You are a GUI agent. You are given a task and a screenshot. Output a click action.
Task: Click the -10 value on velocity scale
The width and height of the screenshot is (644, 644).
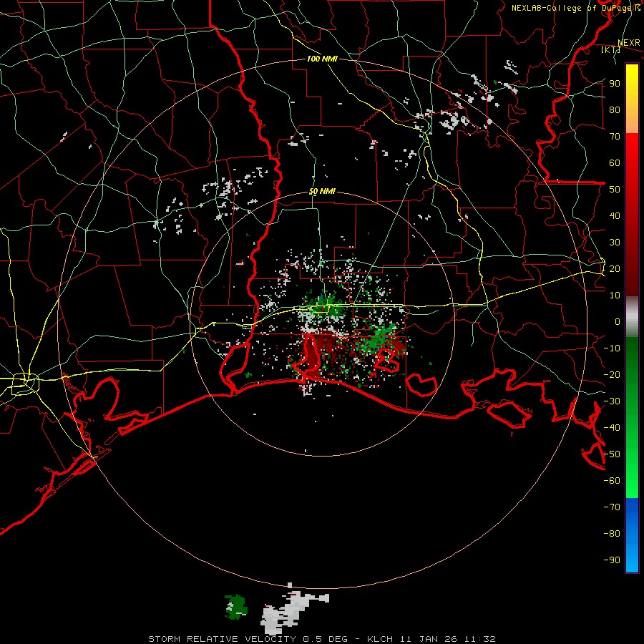coord(612,348)
